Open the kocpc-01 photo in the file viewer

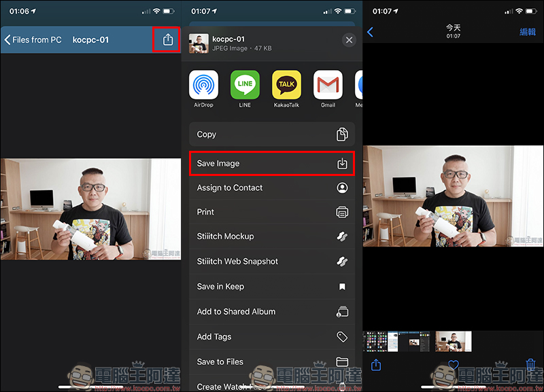click(x=90, y=209)
